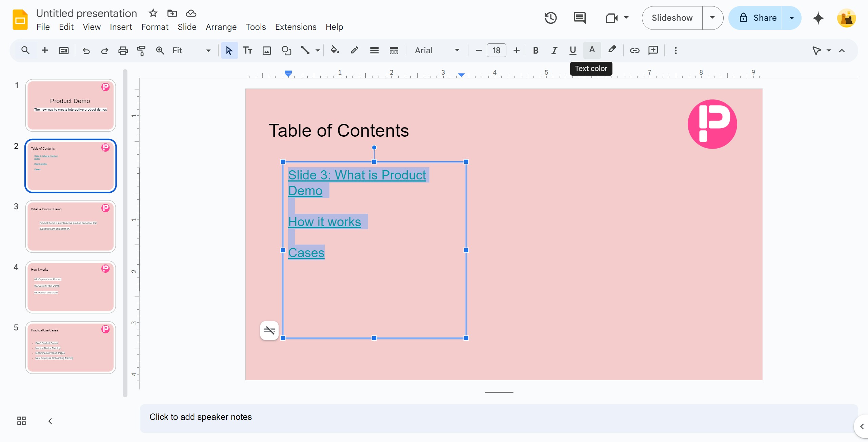Open the Shape tool
This screenshot has width=868, height=443.
pyautogui.click(x=286, y=51)
